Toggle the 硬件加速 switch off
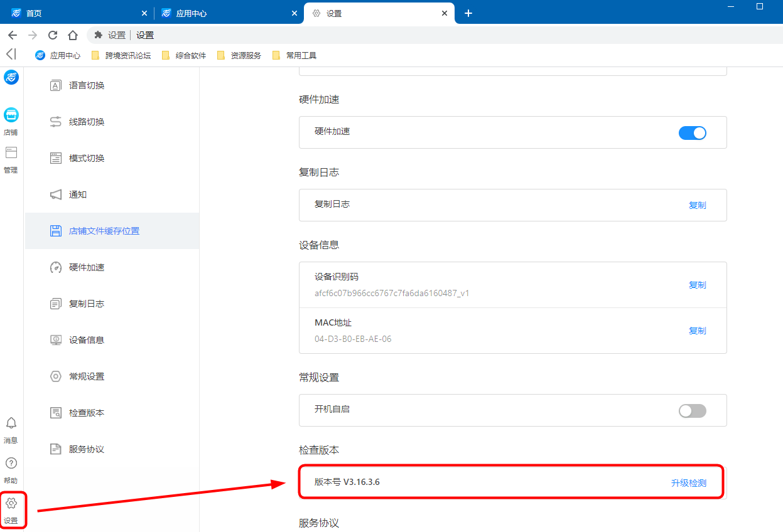This screenshot has width=783, height=532. pyautogui.click(x=692, y=132)
